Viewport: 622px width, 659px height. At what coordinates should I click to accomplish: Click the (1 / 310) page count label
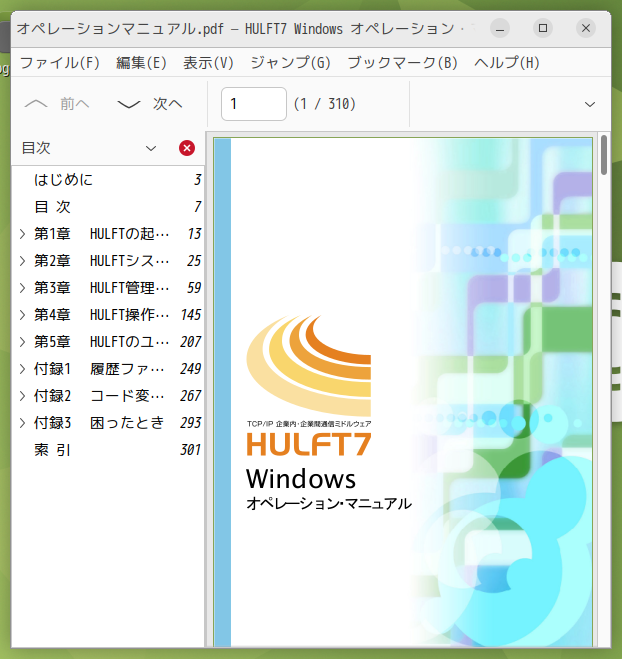tap(324, 104)
